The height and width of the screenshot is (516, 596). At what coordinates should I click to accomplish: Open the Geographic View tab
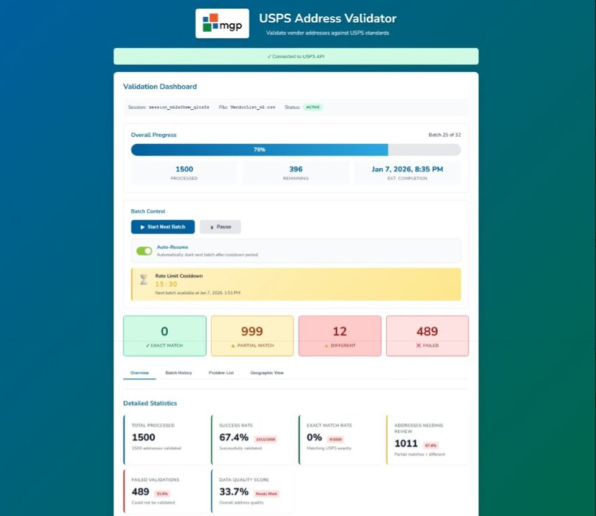pos(267,373)
